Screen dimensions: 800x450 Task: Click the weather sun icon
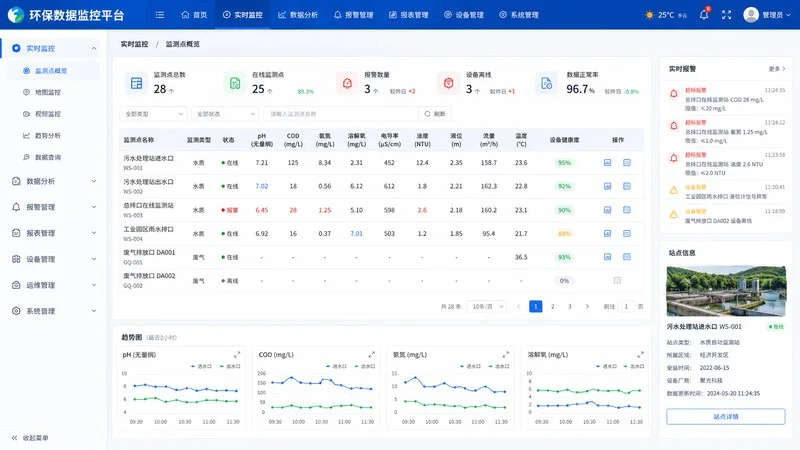[x=649, y=15]
